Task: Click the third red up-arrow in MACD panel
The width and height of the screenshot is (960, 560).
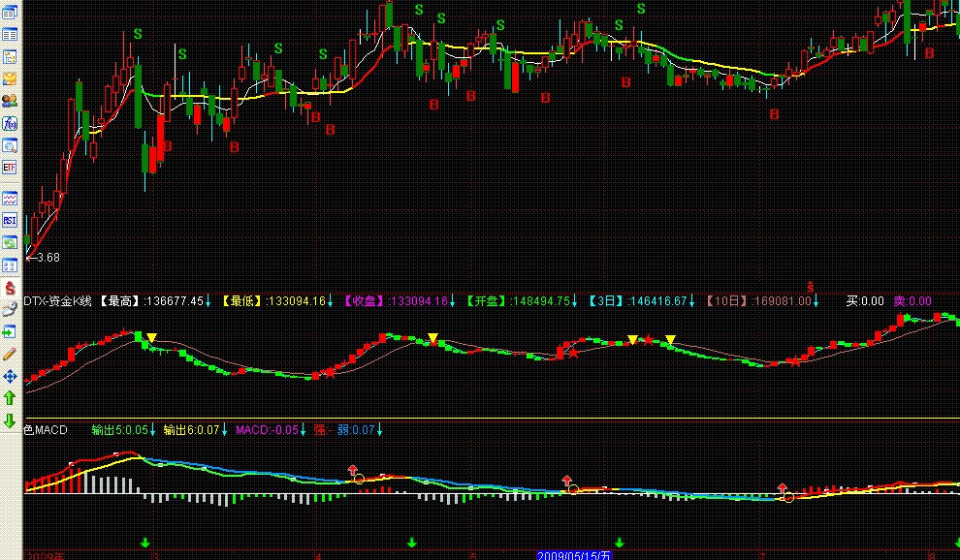Action: [782, 487]
